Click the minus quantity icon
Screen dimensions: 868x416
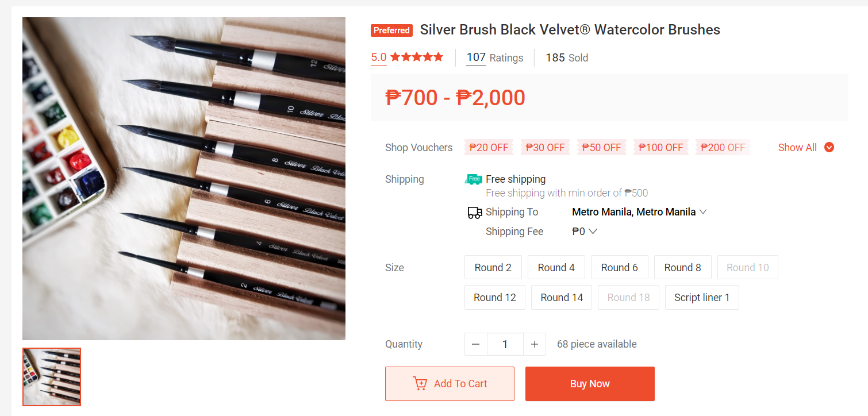click(475, 344)
